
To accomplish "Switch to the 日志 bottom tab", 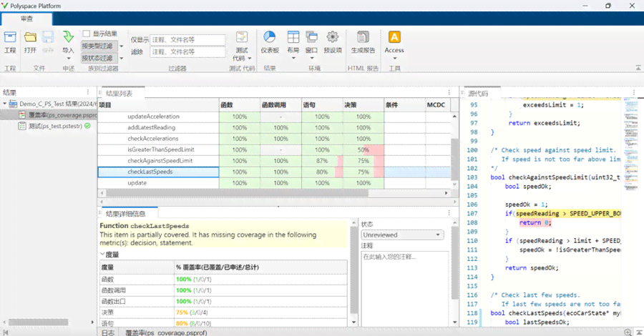I will coord(108,332).
